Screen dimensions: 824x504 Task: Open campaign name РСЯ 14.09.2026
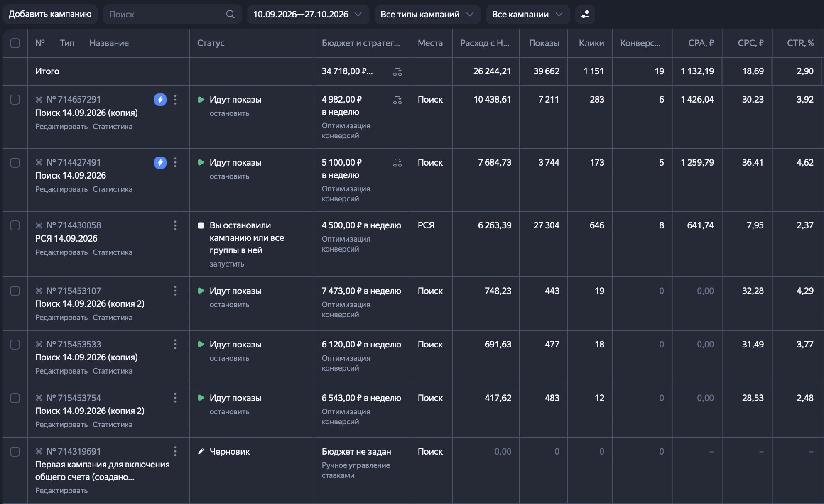(x=66, y=239)
